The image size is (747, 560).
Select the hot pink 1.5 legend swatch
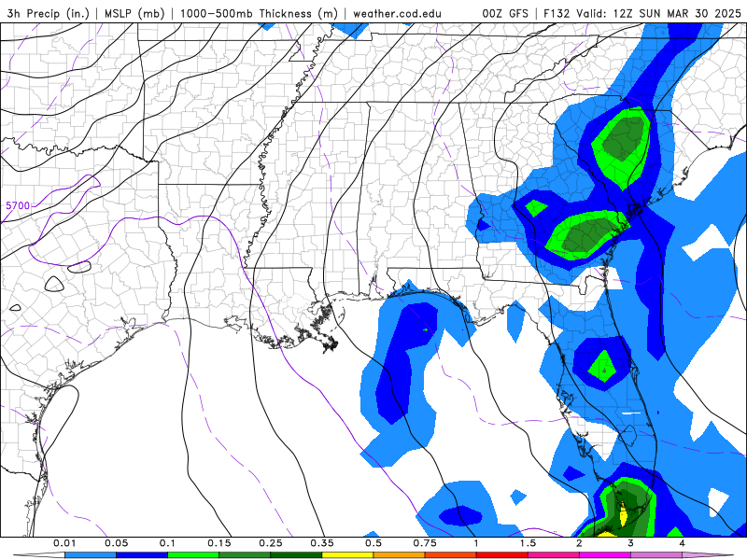(554, 555)
